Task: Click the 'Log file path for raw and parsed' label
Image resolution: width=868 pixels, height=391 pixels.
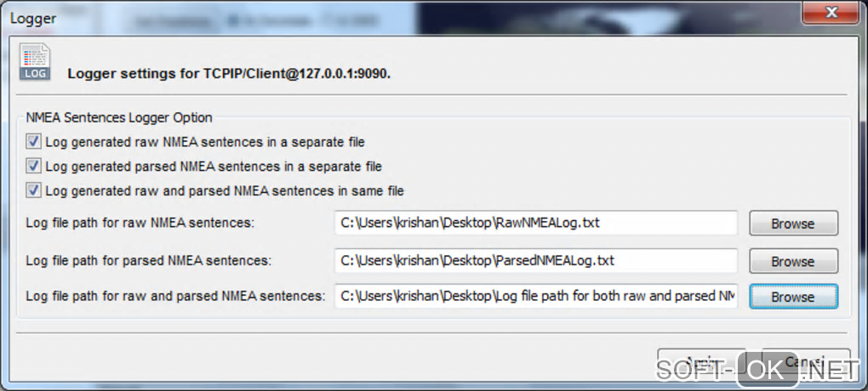Action: [x=175, y=297]
